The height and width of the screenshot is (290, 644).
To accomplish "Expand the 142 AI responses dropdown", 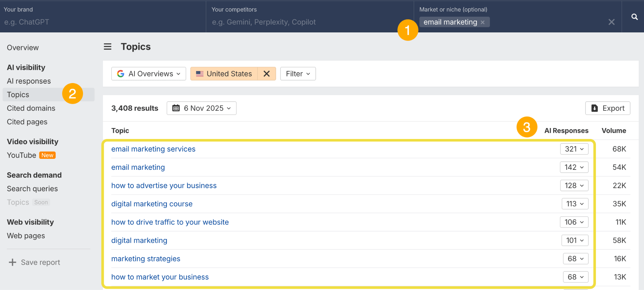I will click(x=574, y=167).
